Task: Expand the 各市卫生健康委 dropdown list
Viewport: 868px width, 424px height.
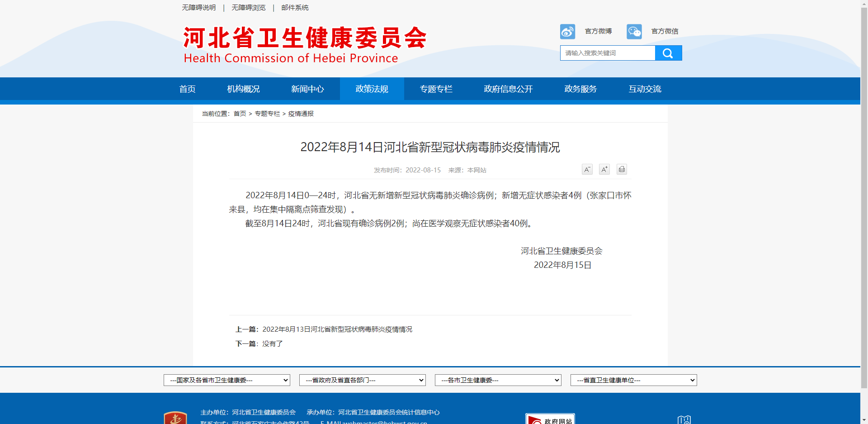Action: click(498, 380)
